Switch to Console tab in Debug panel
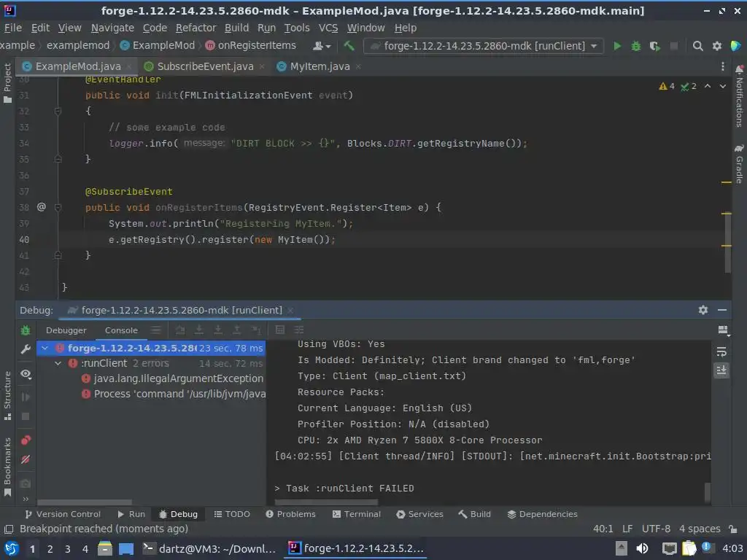The image size is (747, 560). [121, 330]
